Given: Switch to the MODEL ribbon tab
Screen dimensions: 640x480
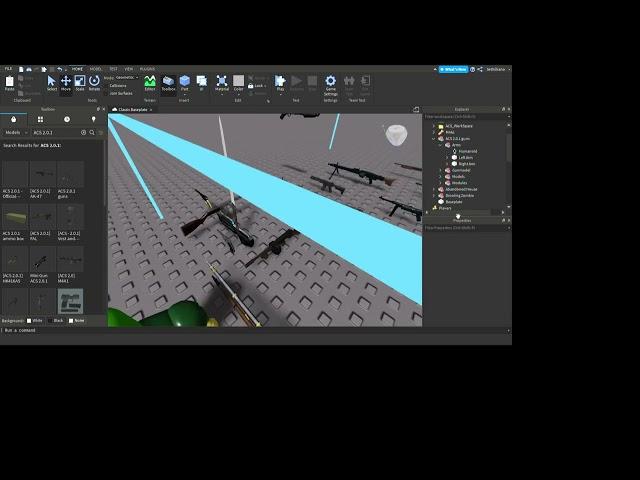Looking at the screenshot, I should (x=95, y=69).
